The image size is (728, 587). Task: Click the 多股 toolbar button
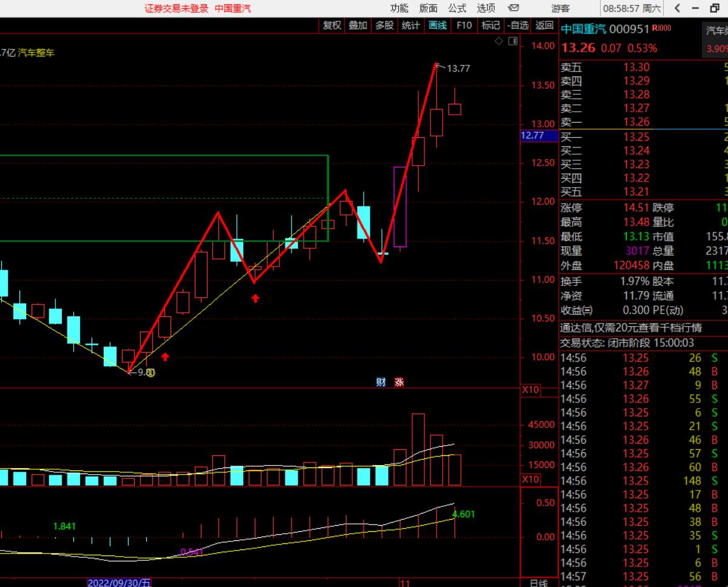click(384, 25)
